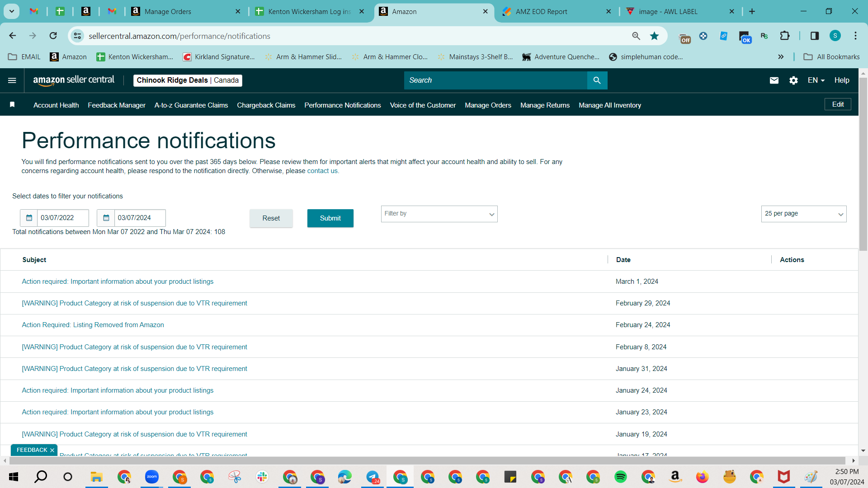868x488 pixels.
Task: Open the browser extensions puzzle icon
Action: [785, 36]
